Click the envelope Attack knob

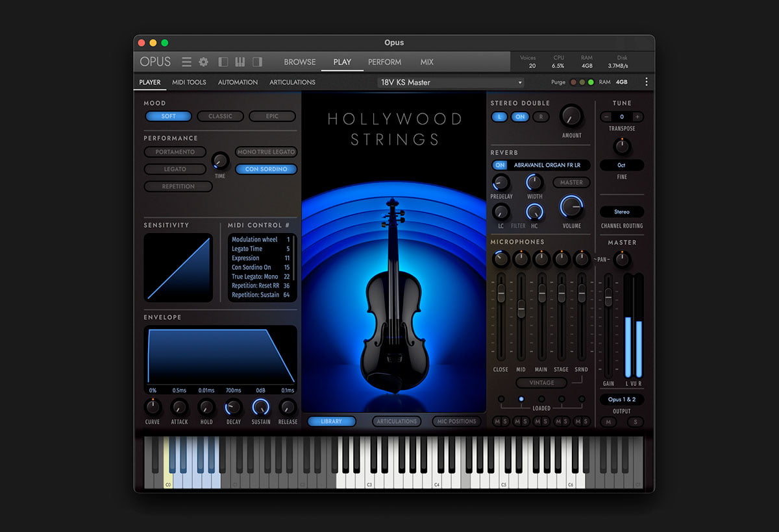pyautogui.click(x=179, y=407)
